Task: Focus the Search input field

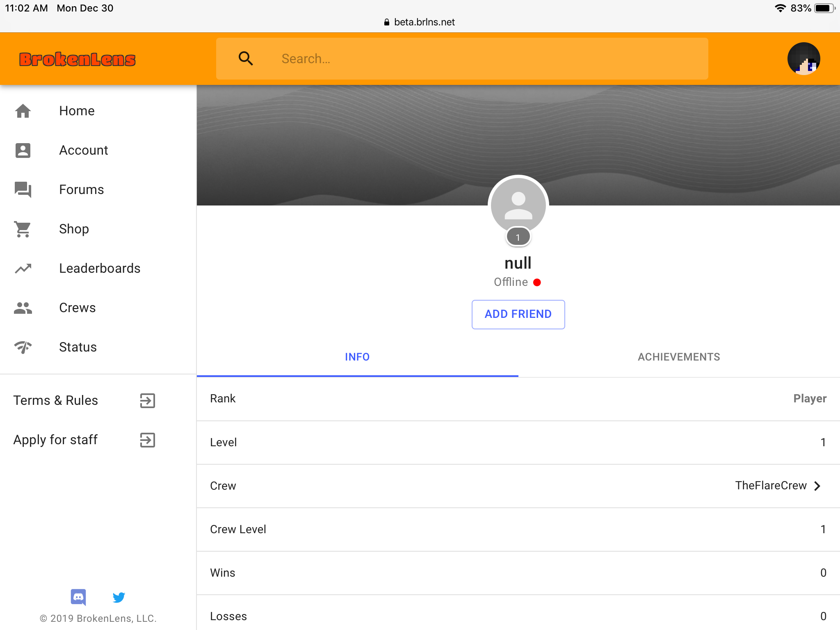Action: coord(462,59)
